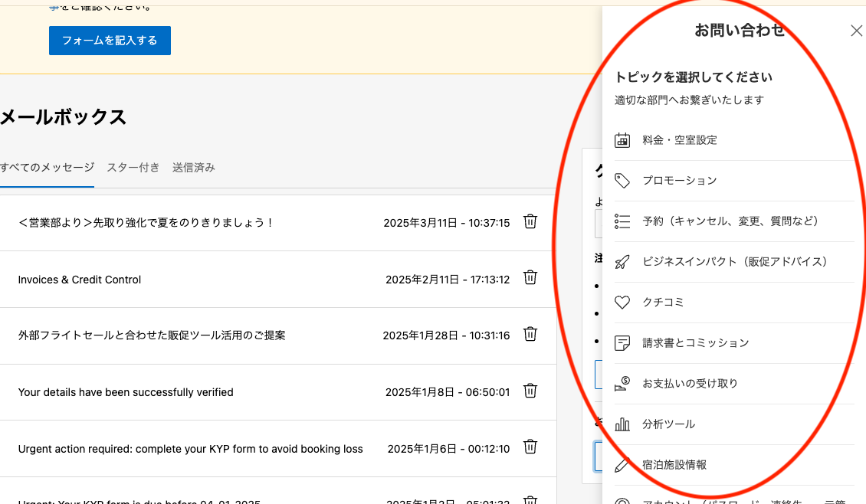Select the すべてのメッセージ tab

click(x=48, y=167)
